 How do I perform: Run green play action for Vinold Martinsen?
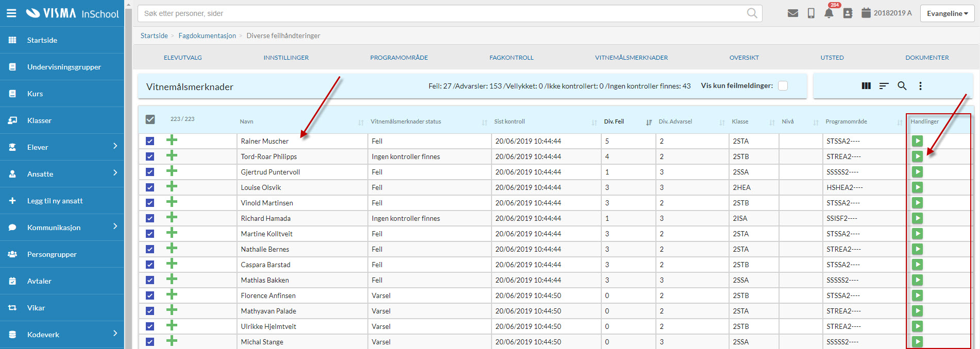(917, 203)
